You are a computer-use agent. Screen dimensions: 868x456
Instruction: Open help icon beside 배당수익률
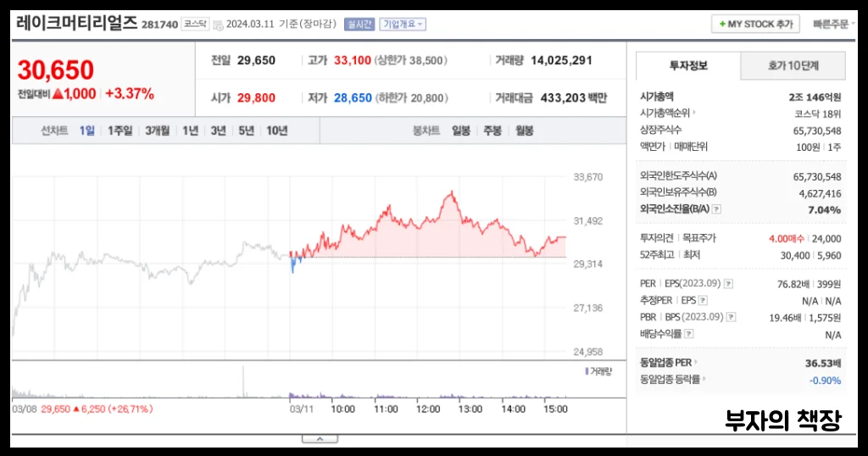coord(688,334)
